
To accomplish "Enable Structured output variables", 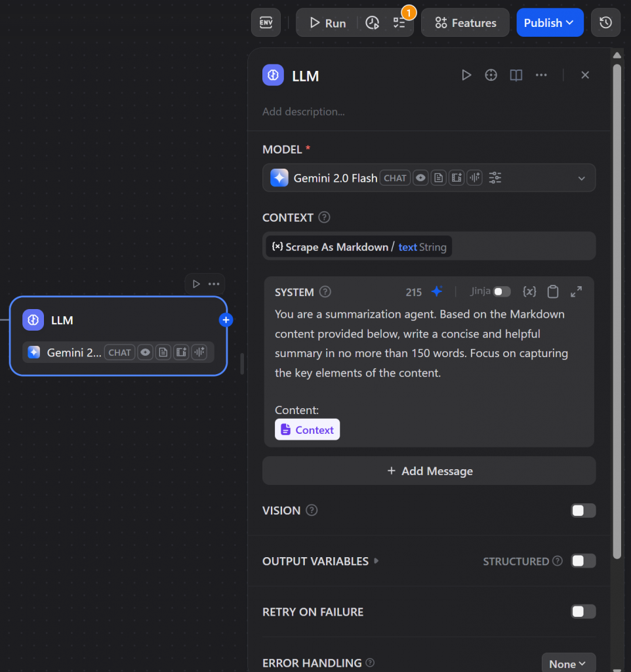I will click(x=582, y=561).
